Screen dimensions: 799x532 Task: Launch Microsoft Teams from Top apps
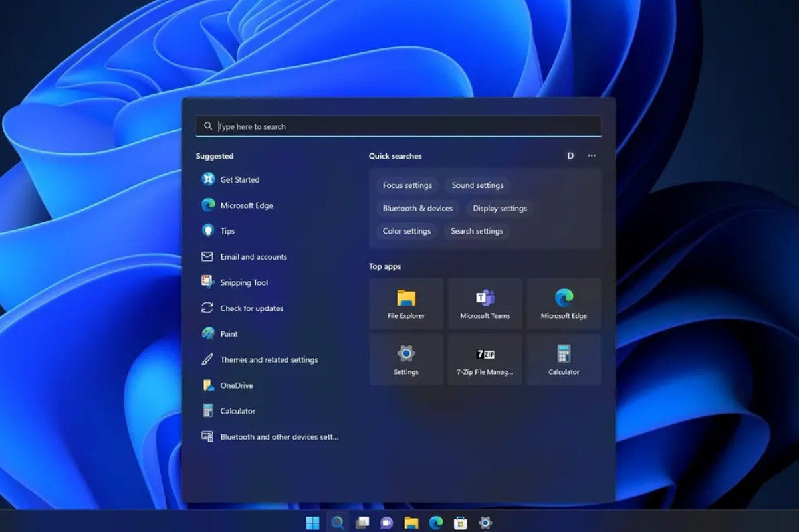point(485,304)
